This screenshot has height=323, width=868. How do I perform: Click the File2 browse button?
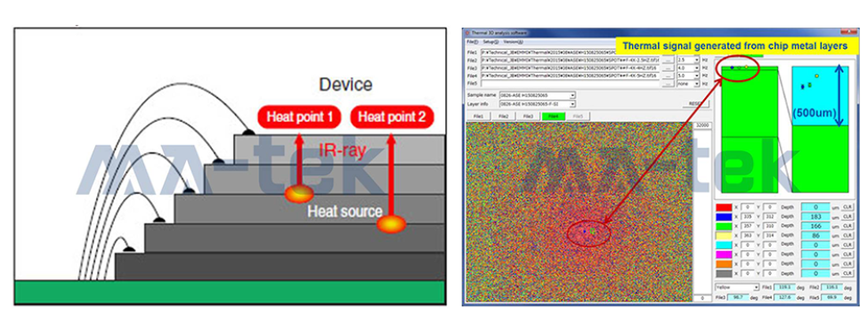click(x=669, y=61)
